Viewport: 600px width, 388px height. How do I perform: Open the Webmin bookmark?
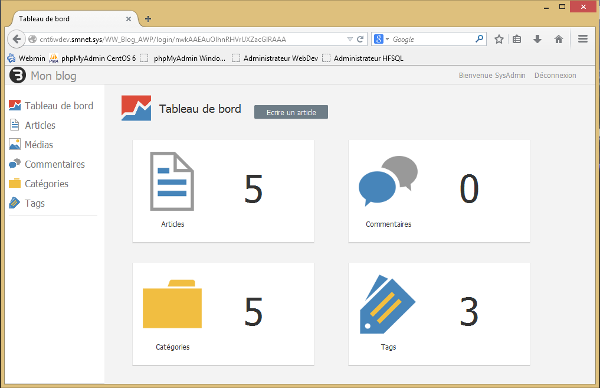pyautogui.click(x=26, y=58)
